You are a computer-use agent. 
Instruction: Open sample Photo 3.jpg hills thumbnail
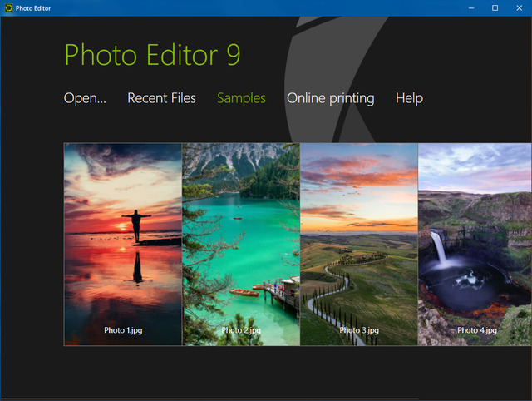point(359,245)
